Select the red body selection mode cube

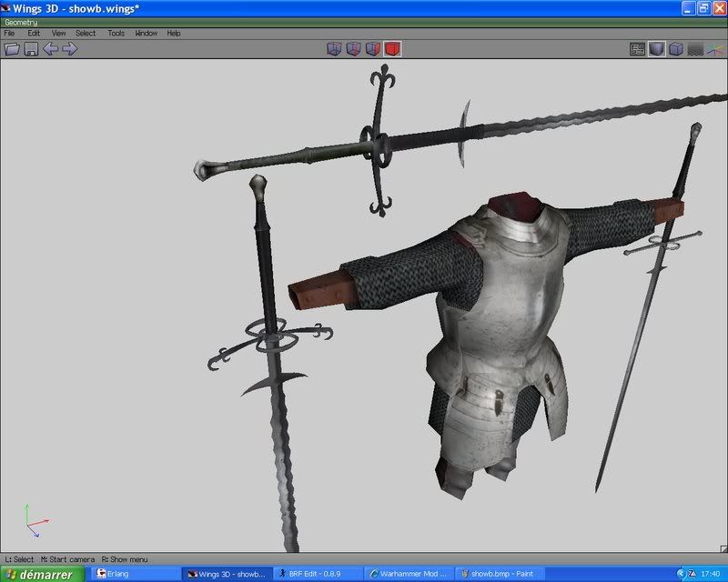click(x=392, y=49)
